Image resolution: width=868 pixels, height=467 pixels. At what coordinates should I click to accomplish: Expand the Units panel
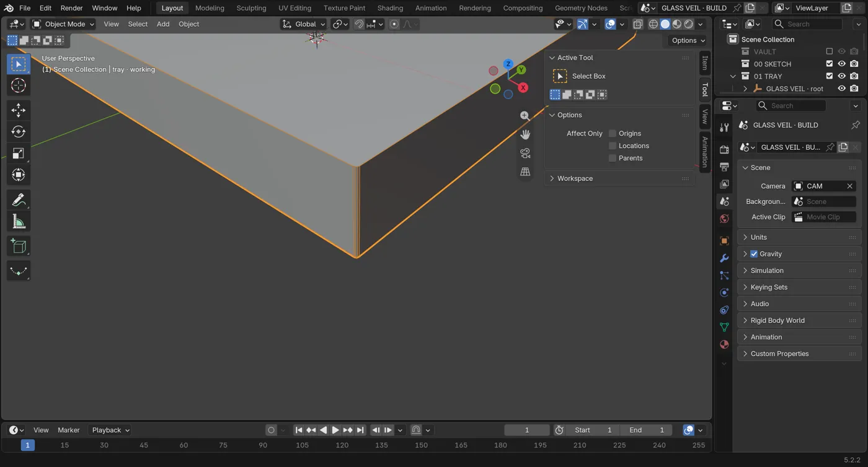point(799,237)
